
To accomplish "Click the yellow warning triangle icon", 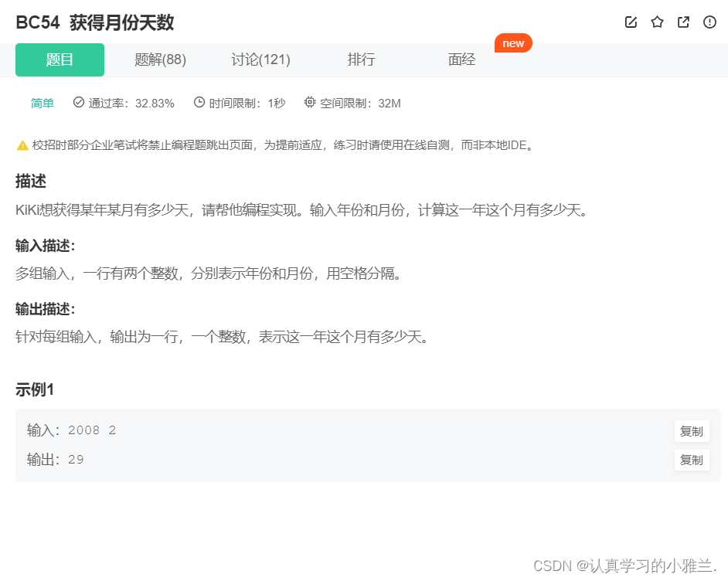I will pyautogui.click(x=22, y=145).
